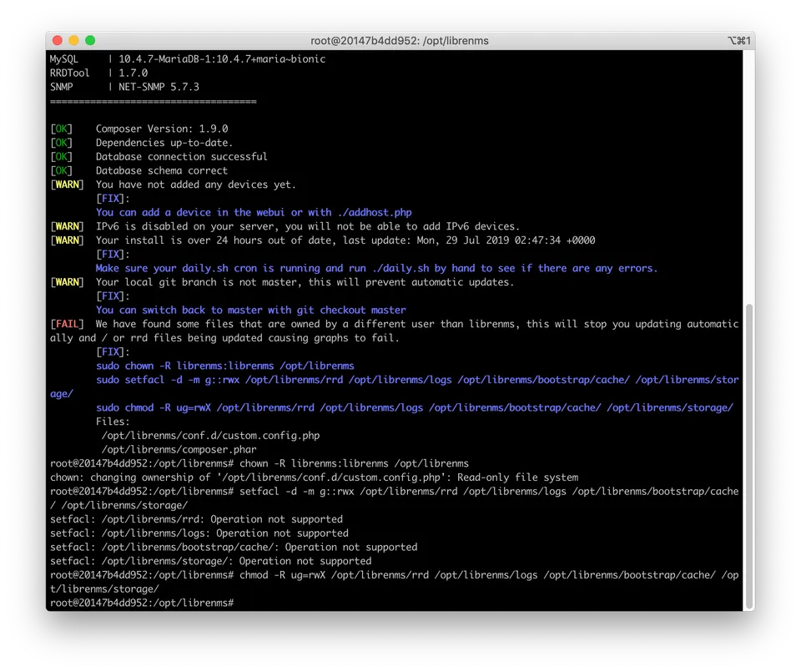Click the blue 'sudo chown -R librenms:librenms' fix line
The height and width of the screenshot is (672, 801).
(224, 366)
